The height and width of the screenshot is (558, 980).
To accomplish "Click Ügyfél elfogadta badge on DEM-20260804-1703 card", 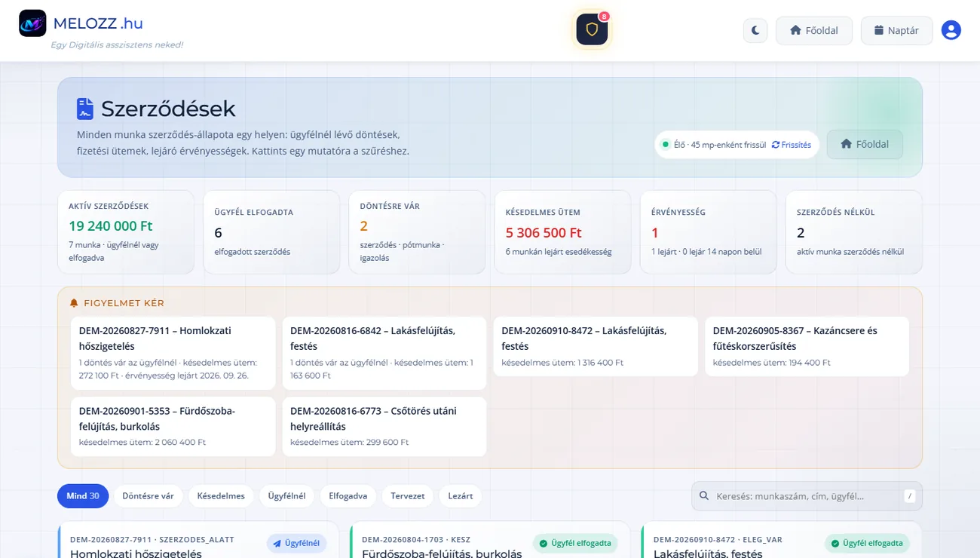I will 575,543.
